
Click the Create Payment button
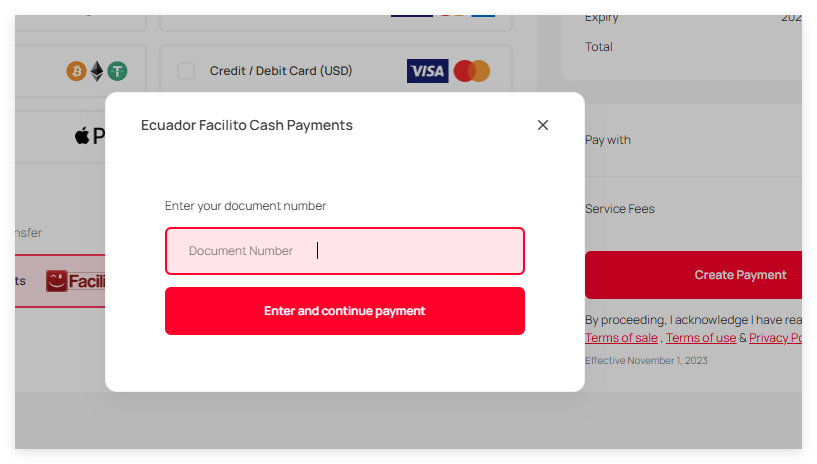point(693,275)
